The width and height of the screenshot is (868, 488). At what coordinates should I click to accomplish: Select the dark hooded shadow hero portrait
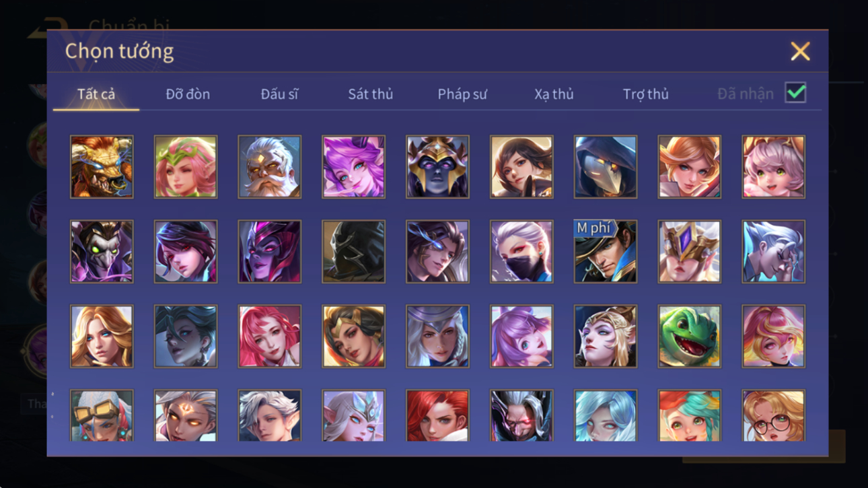[x=353, y=252]
